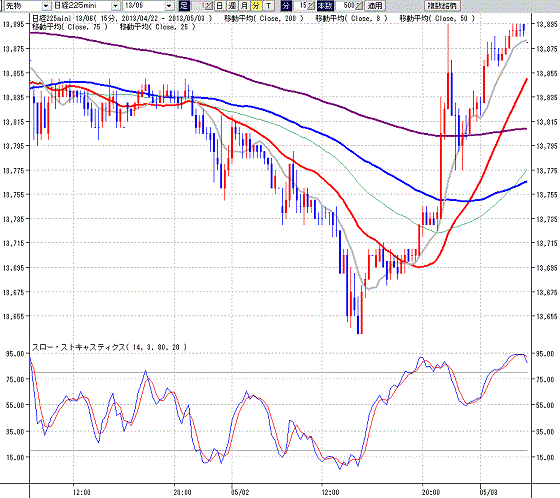Image resolution: width=560 pixels, height=498 pixels.
Task: Select the 月 monthly timeframe button
Action: click(244, 6)
